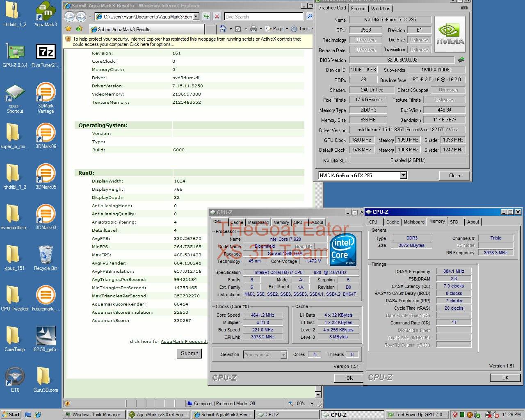
Task: Click the Live Search input field
Action: (264, 16)
